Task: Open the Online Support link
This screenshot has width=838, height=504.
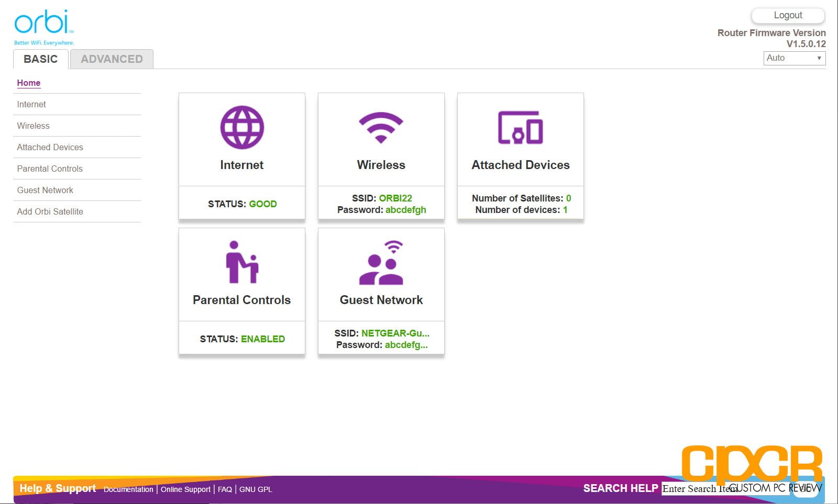Action: coord(185,489)
